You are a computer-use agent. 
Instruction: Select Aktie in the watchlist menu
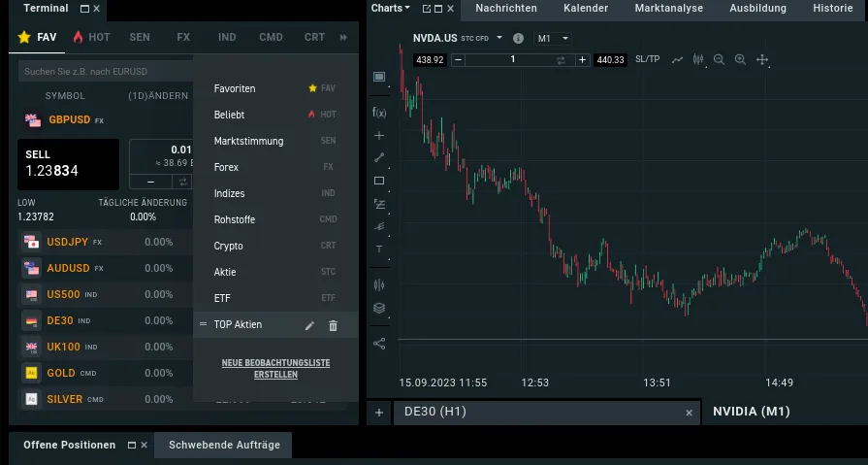coord(275,272)
